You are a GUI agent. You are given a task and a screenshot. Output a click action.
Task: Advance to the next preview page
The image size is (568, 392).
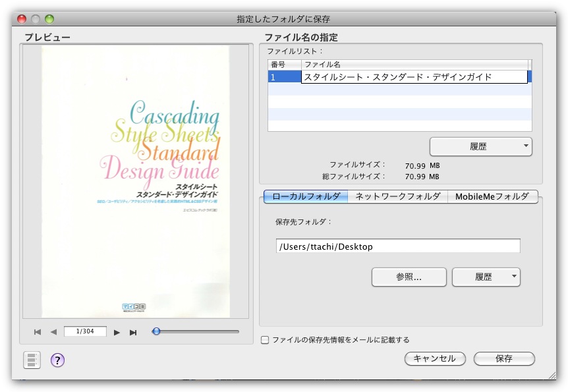(117, 332)
